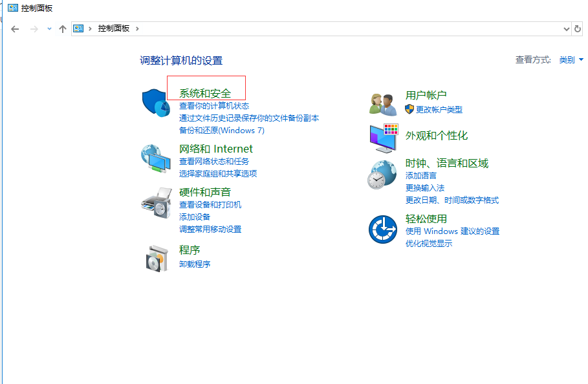588x384 pixels.
Task: Open 轻松使用 category
Action: click(426, 219)
